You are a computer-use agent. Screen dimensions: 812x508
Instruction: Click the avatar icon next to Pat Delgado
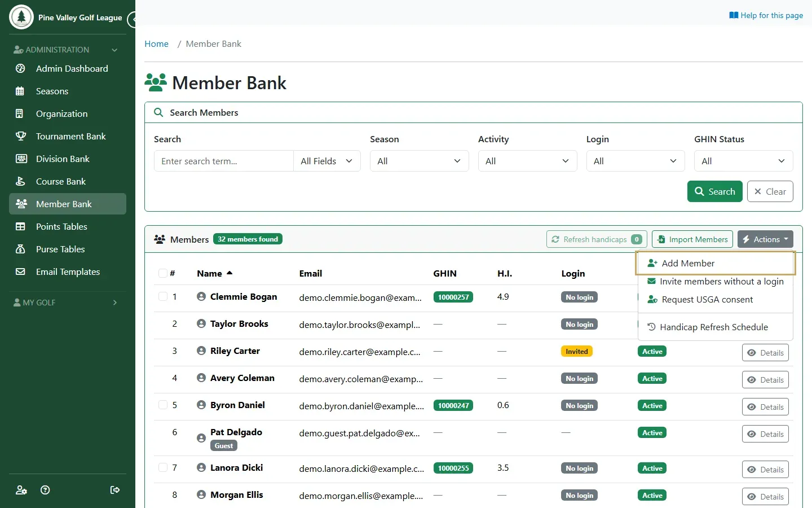coord(201,438)
